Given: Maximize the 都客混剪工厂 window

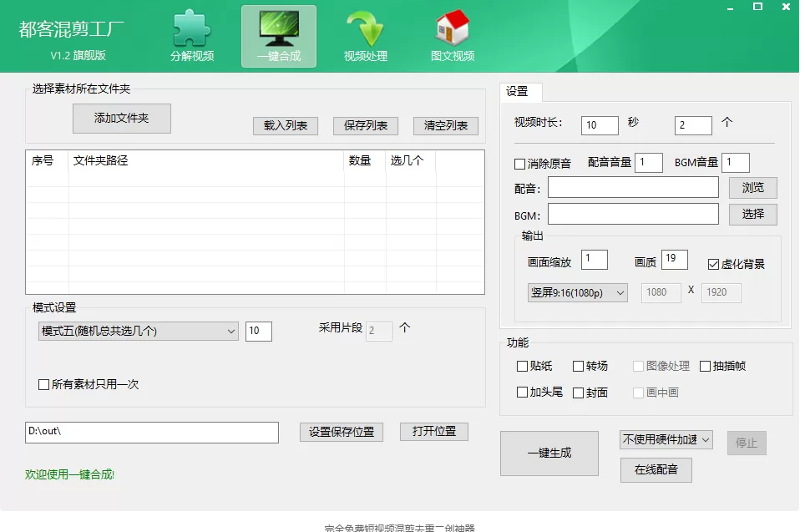Looking at the screenshot, I should [x=757, y=7].
